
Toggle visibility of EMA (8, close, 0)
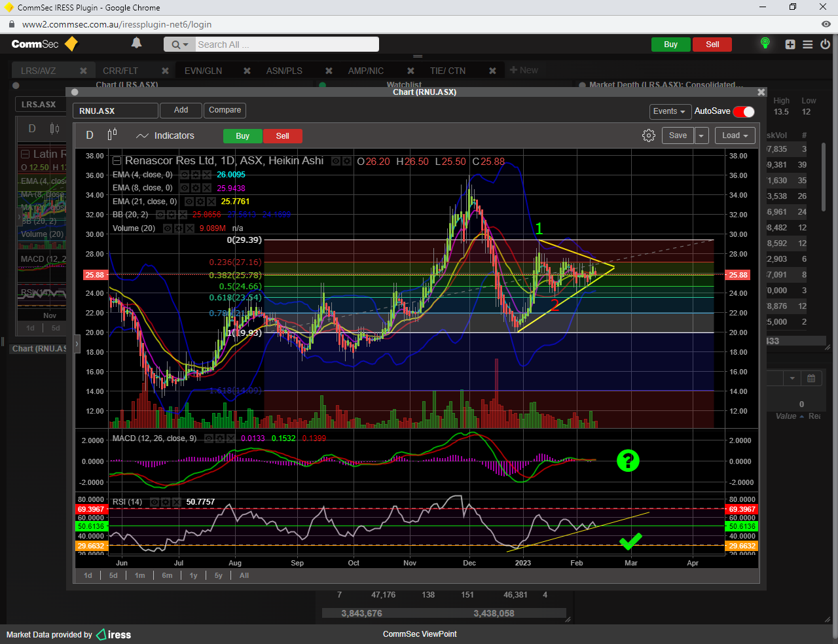(185, 188)
